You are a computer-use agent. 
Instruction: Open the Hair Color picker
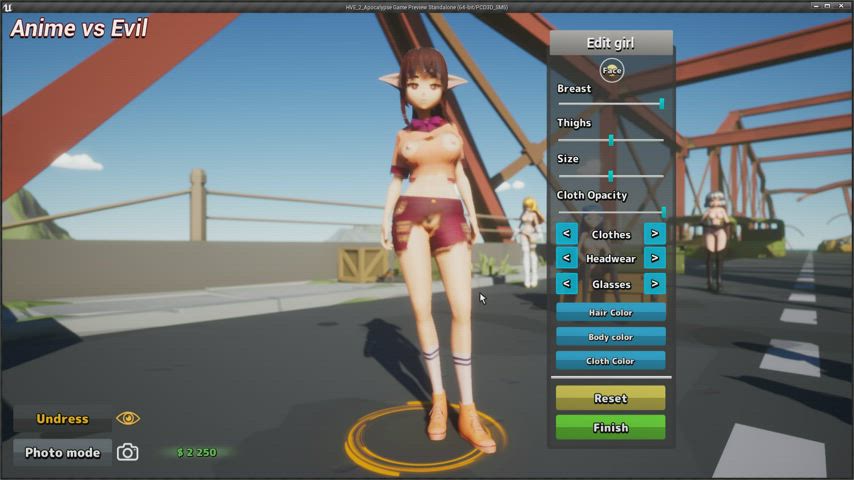point(611,312)
